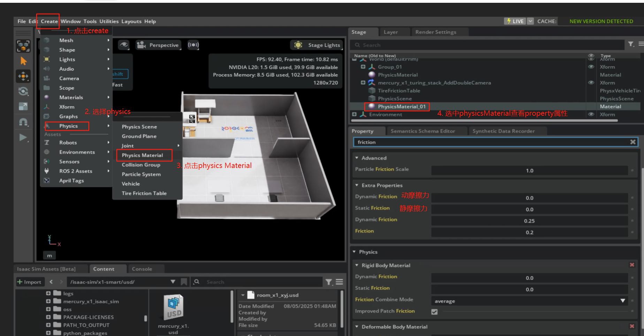The image size is (644, 336).
Task: Go back in Content browser
Action: click(51, 282)
